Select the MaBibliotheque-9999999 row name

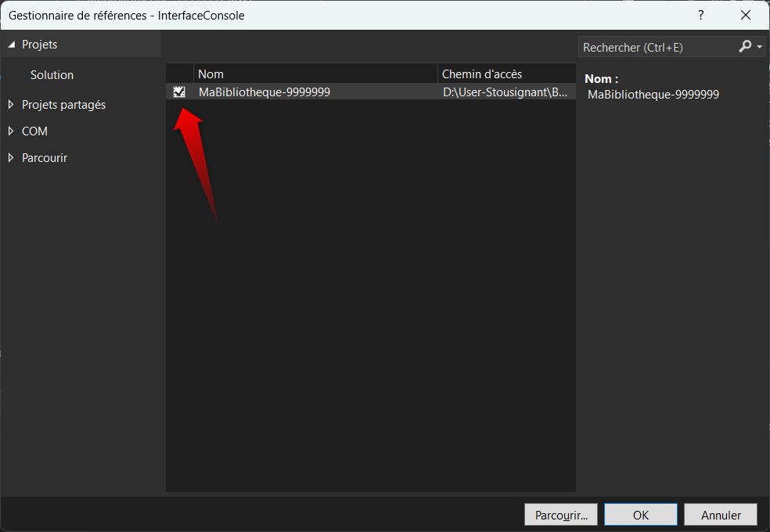tap(264, 92)
